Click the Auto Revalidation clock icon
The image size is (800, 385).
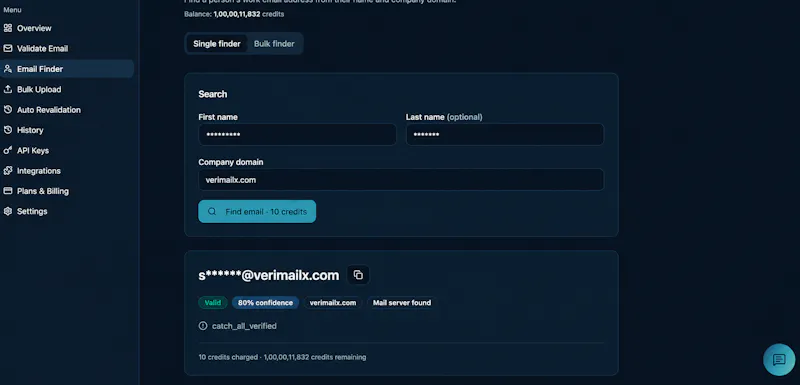pyautogui.click(x=8, y=110)
